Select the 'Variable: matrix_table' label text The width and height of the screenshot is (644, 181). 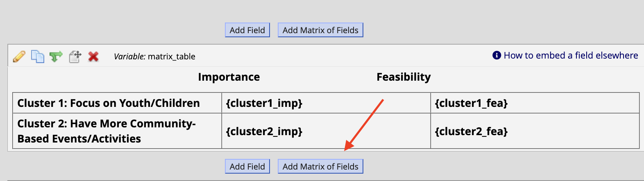[154, 57]
